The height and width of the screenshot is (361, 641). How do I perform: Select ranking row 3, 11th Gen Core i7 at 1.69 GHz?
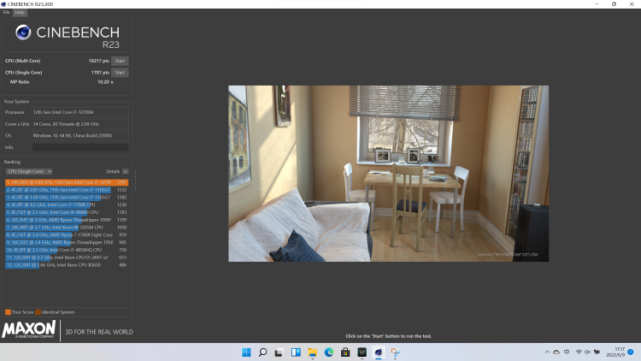[x=67, y=197]
